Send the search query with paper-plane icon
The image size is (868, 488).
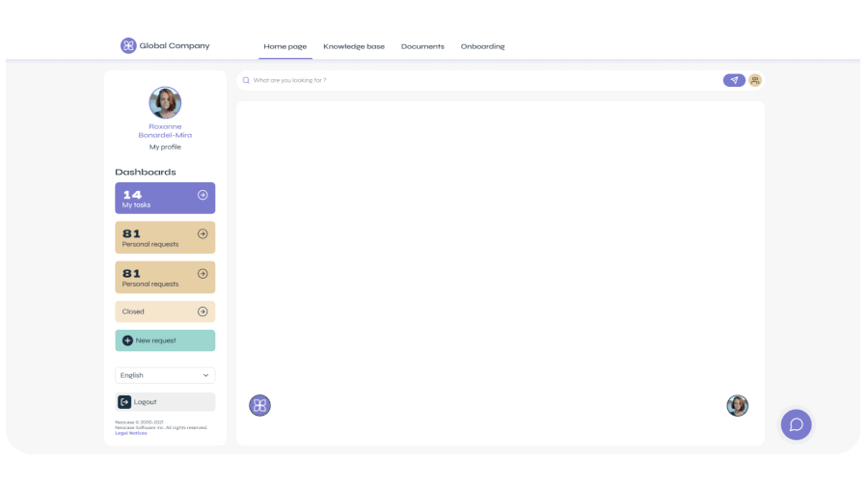[x=734, y=80]
